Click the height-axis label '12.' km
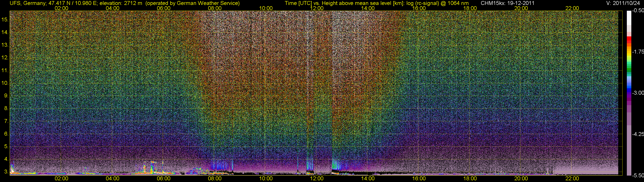This screenshot has width=644, height=182. tap(5, 58)
